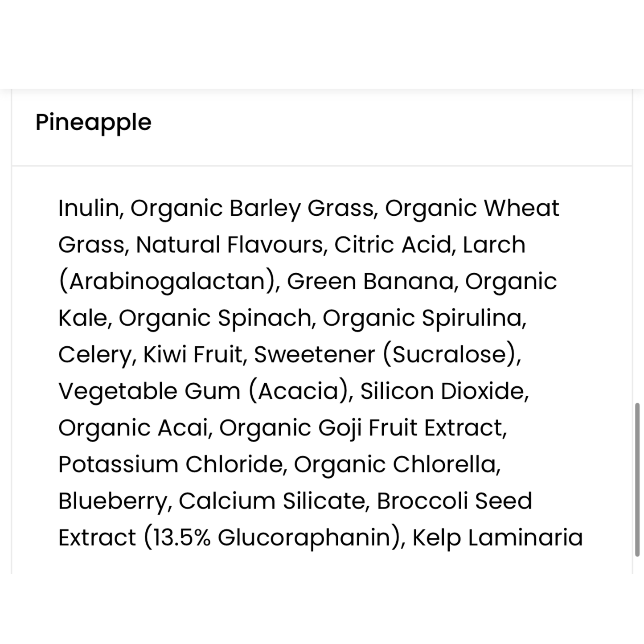Click the Kiwi Fruit ingredient text
This screenshot has width=644, height=644.
click(192, 355)
